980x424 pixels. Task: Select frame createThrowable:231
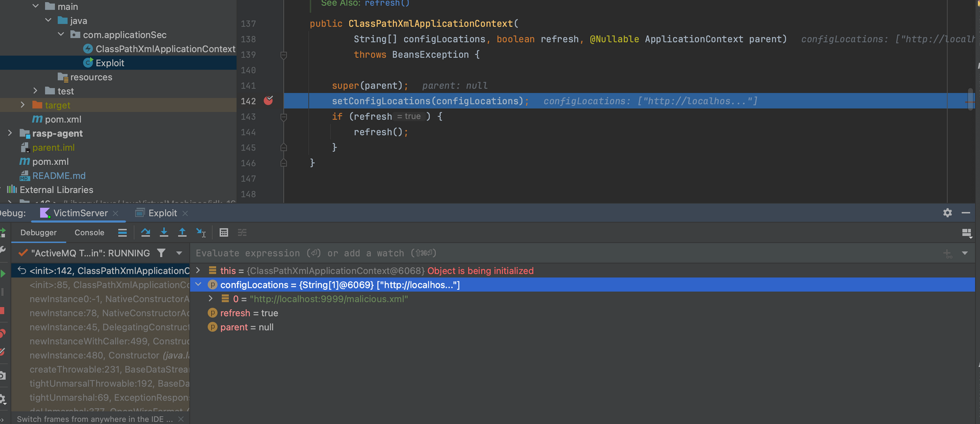click(x=100, y=370)
